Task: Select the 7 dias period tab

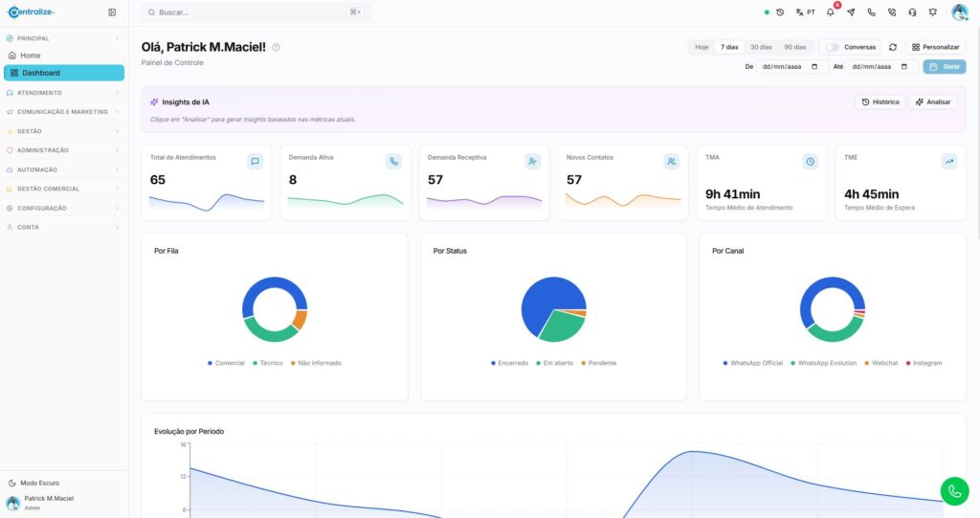Action: (x=729, y=47)
